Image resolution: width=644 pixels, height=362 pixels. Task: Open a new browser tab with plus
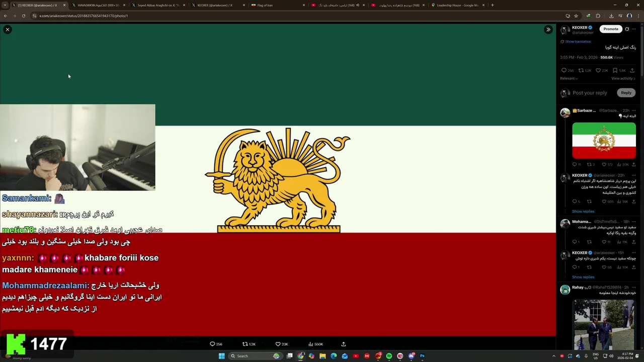click(492, 5)
